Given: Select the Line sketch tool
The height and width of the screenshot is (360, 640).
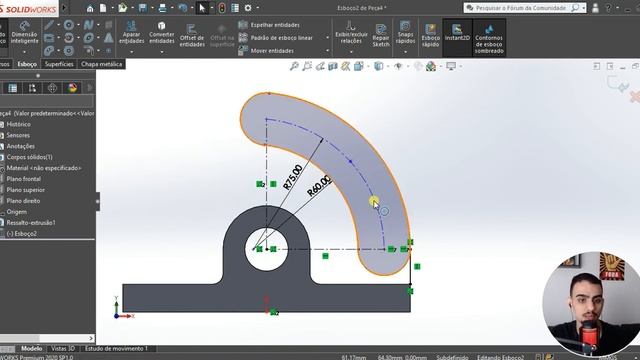Looking at the screenshot, I should pos(49,25).
